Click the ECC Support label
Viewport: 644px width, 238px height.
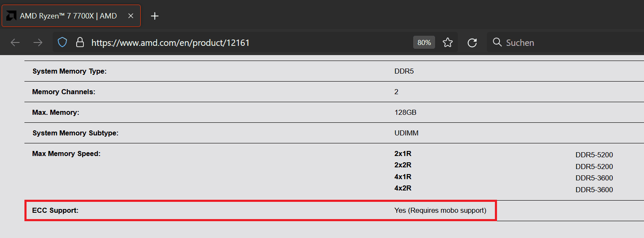tap(56, 210)
